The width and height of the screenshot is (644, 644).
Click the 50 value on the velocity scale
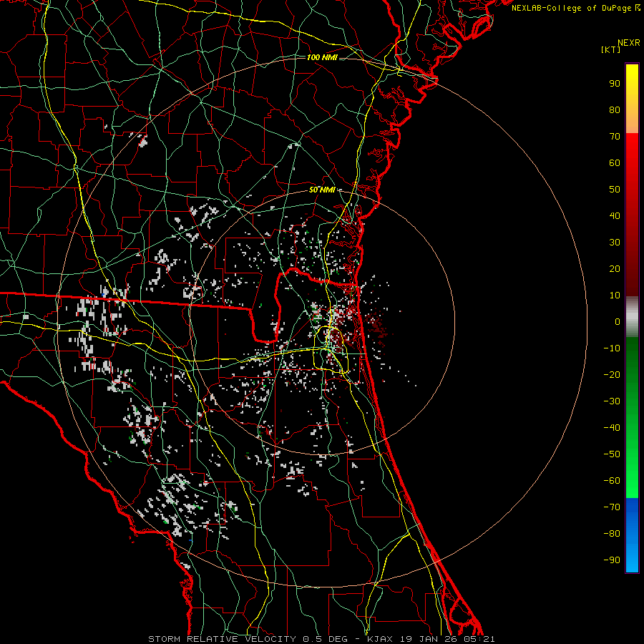615,190
